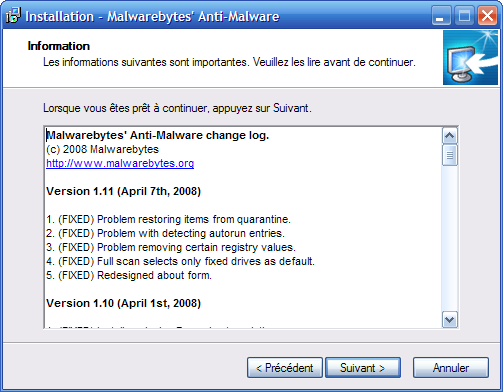Click the Suivant button to continue
Screen dimensions: 503x392
point(363,368)
